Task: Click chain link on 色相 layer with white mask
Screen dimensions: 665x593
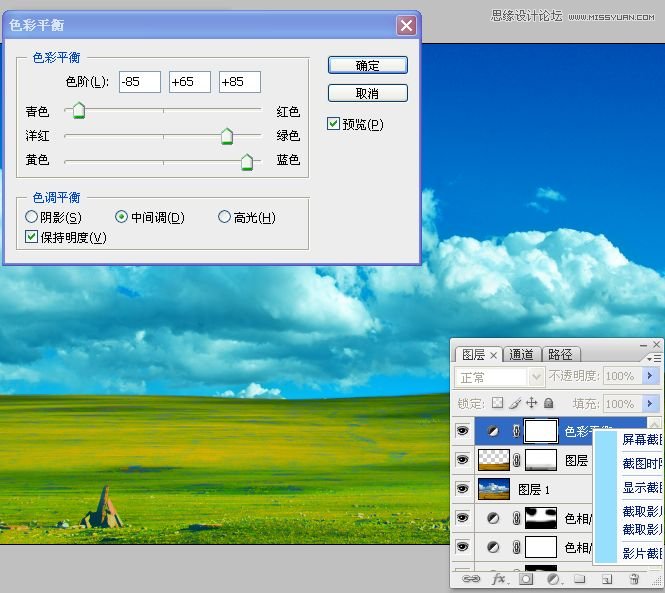Action: [x=516, y=547]
